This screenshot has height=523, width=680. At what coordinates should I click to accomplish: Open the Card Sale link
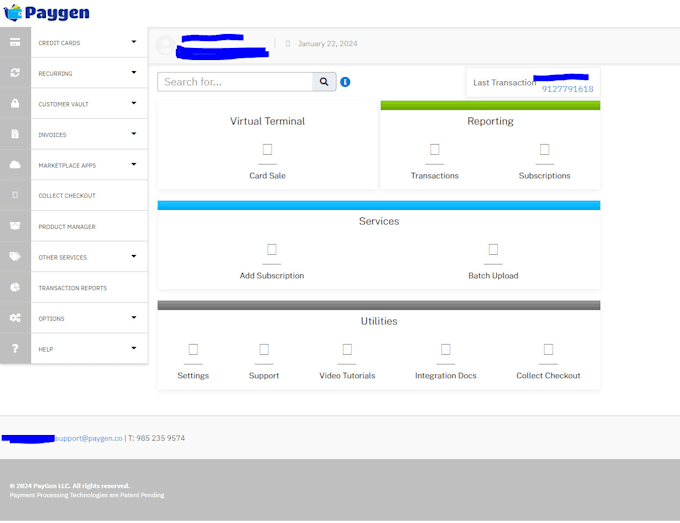pos(267,176)
